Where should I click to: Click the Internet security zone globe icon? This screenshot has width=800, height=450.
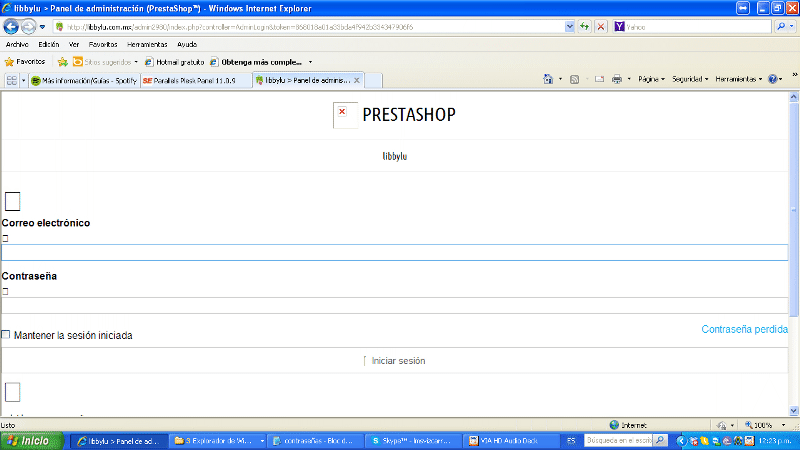tap(614, 425)
